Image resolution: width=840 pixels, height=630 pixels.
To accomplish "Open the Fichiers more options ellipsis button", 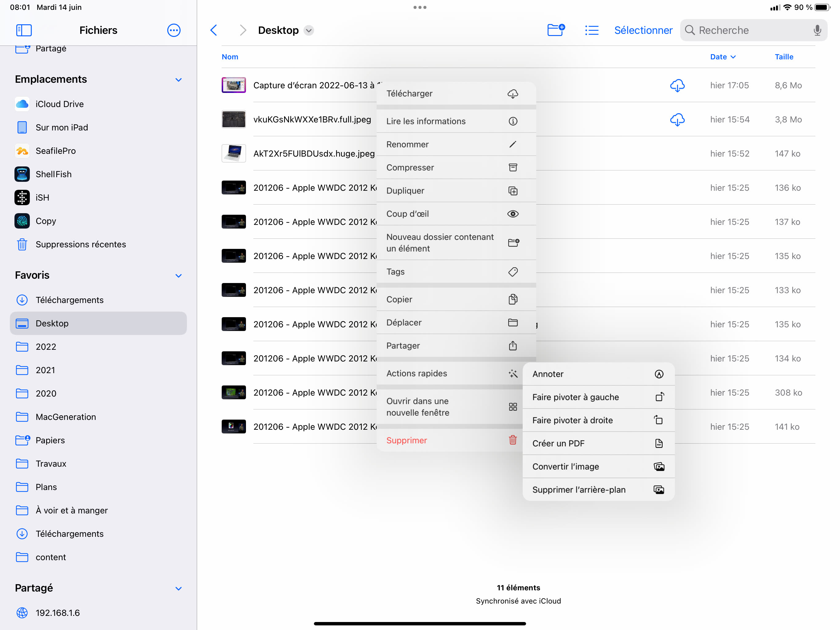I will tap(173, 30).
